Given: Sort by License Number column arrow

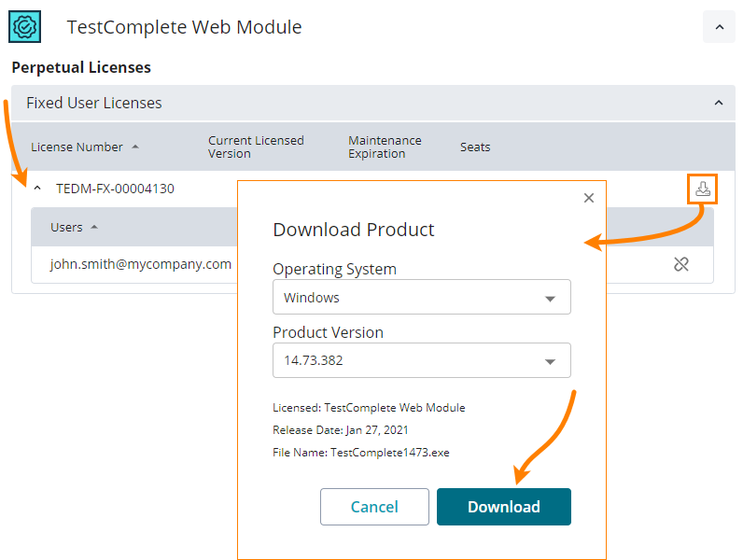Looking at the screenshot, I should click(x=135, y=147).
